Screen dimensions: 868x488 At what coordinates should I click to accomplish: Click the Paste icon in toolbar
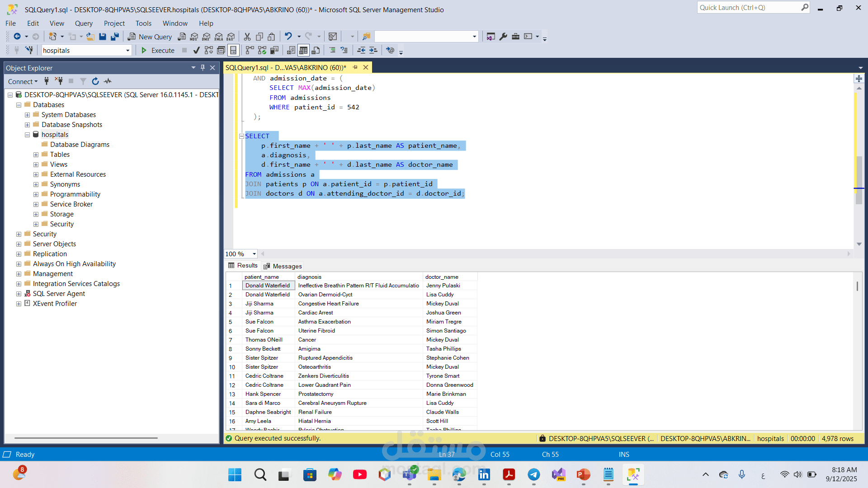point(271,37)
